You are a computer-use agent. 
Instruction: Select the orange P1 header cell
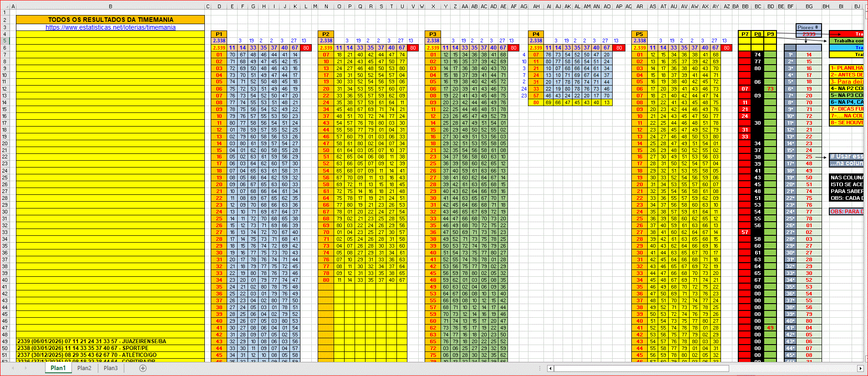[219, 34]
